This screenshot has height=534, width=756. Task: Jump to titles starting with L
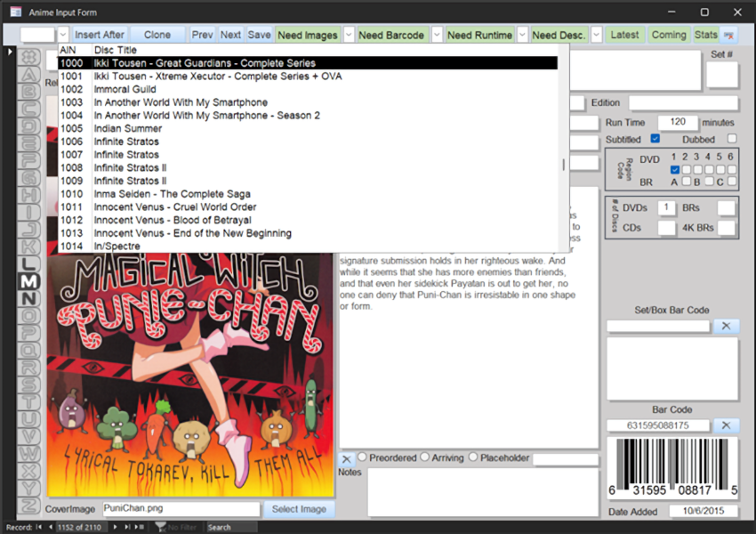pyautogui.click(x=28, y=263)
